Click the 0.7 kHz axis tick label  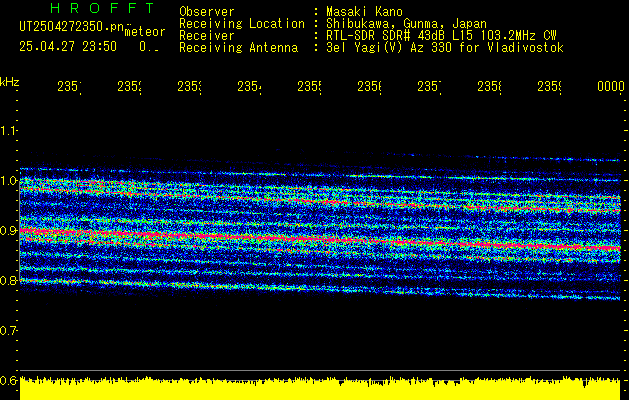pos(8,331)
